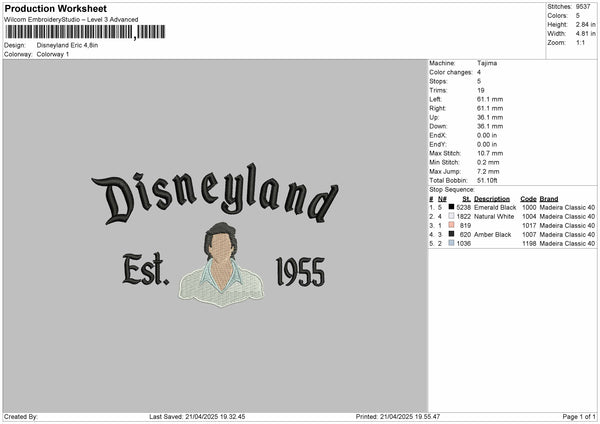Click the 'Production Worksheet' title

pyautogui.click(x=56, y=9)
